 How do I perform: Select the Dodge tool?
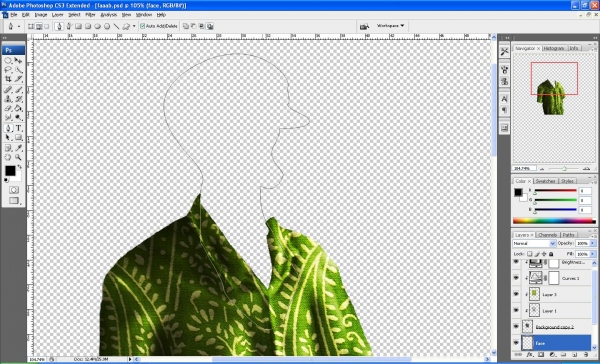[x=18, y=118]
